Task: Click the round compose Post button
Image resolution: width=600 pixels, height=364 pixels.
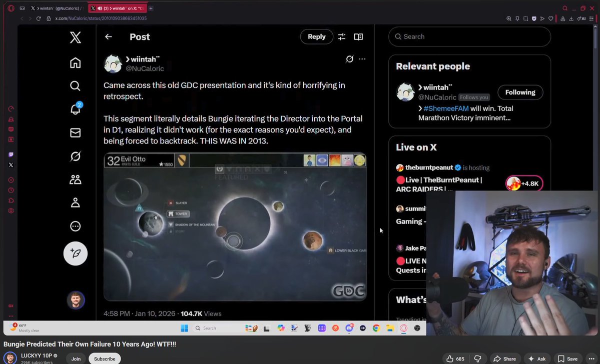Action: 76,253
